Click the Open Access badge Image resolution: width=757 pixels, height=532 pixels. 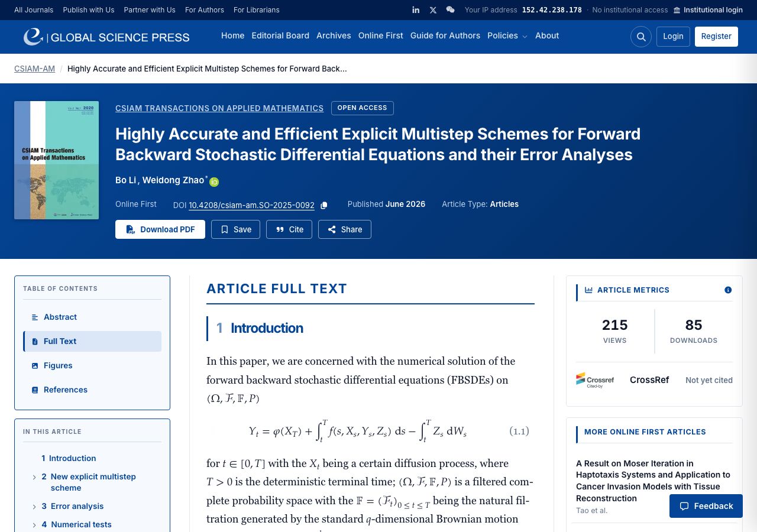[362, 108]
